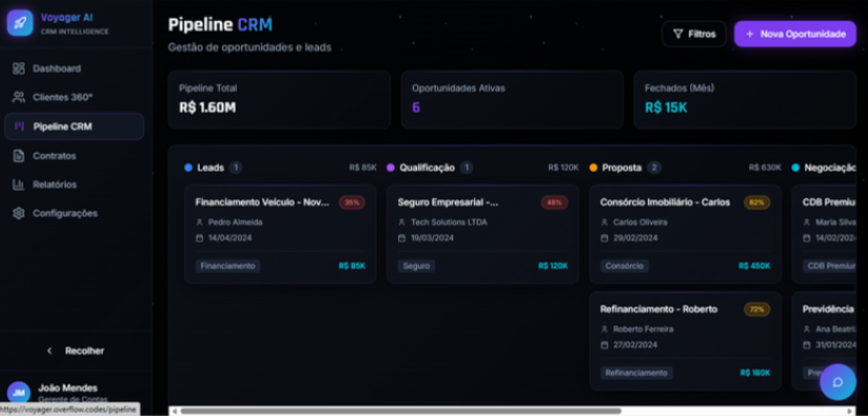Viewport: 868px width, 416px height.
Task: Click the Financiamento tag
Action: [x=228, y=266]
